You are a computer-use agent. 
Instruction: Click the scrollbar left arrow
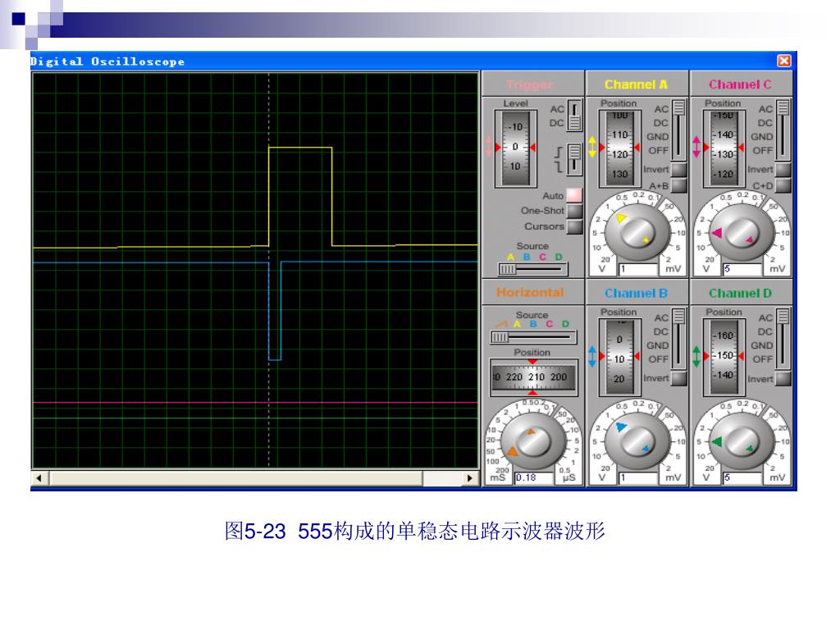tap(39, 478)
